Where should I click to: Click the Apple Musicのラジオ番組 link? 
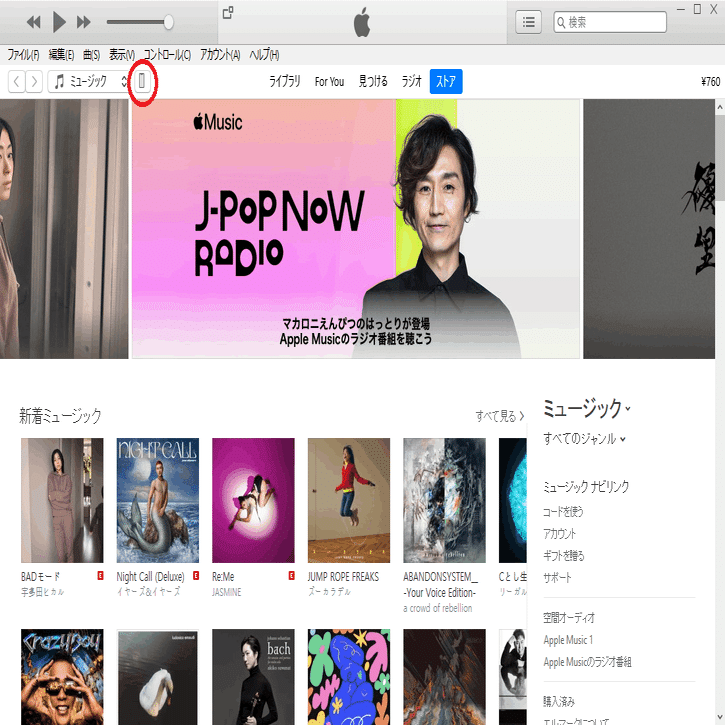[x=587, y=662]
